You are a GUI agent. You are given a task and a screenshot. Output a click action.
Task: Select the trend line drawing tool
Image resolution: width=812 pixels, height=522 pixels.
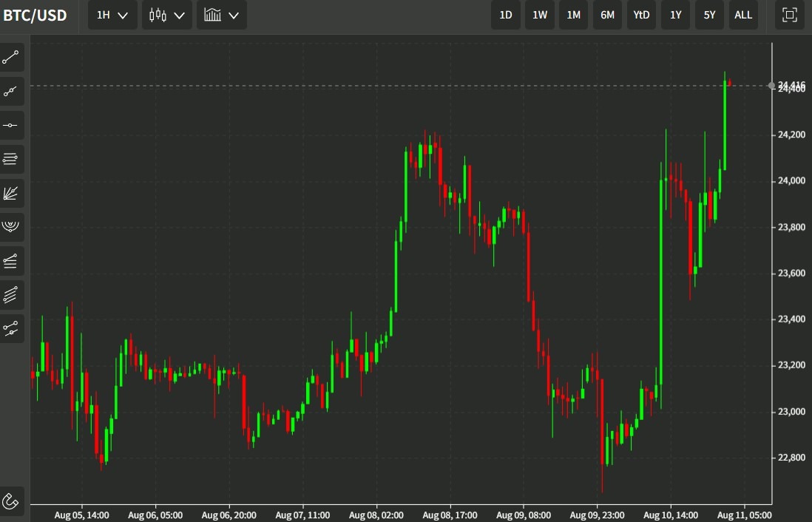[12, 58]
